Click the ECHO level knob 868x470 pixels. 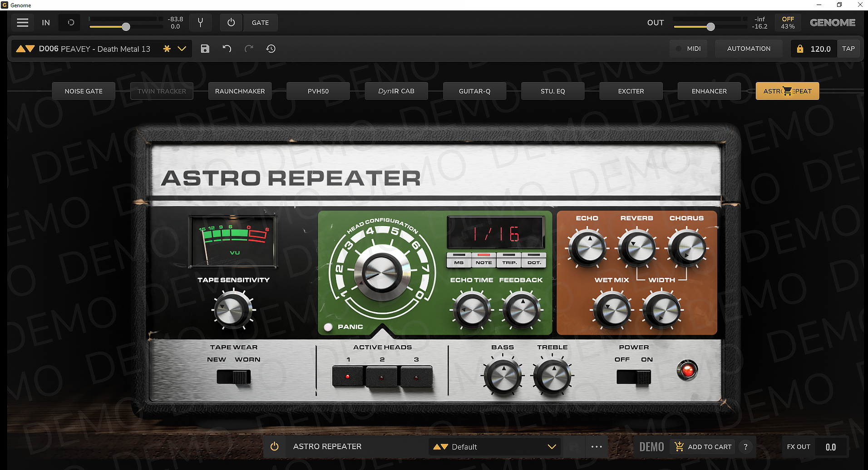click(588, 248)
